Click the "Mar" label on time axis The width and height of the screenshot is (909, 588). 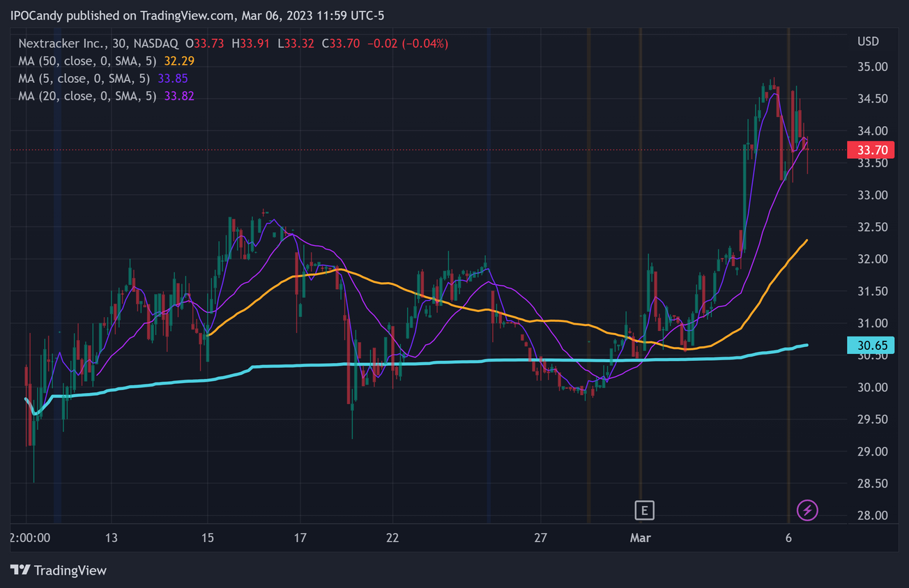pyautogui.click(x=640, y=538)
